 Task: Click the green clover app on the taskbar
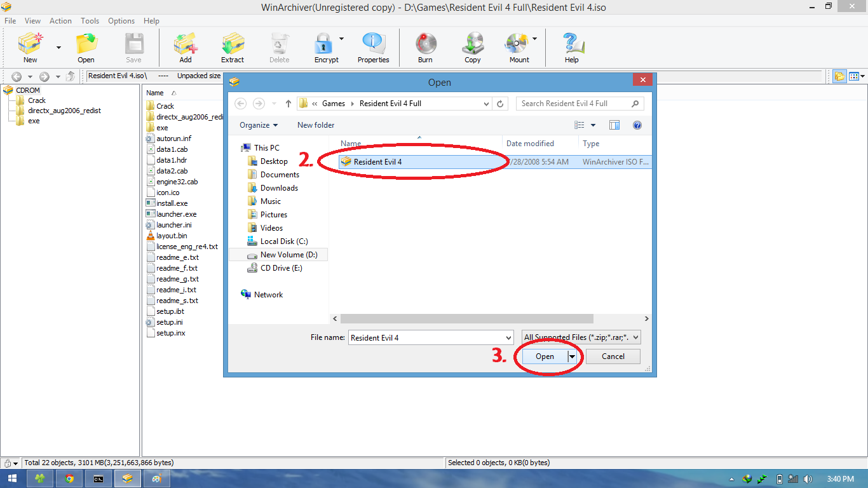pos(40,479)
